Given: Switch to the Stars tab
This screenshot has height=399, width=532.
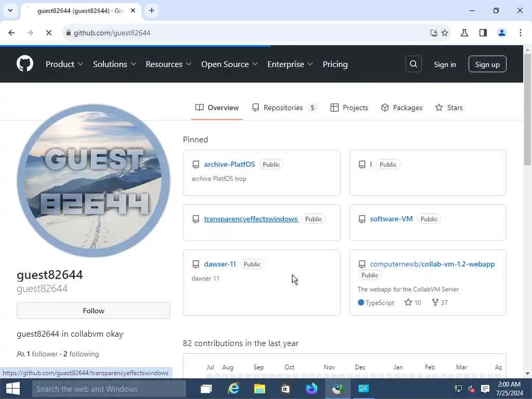Looking at the screenshot, I should coord(448,108).
